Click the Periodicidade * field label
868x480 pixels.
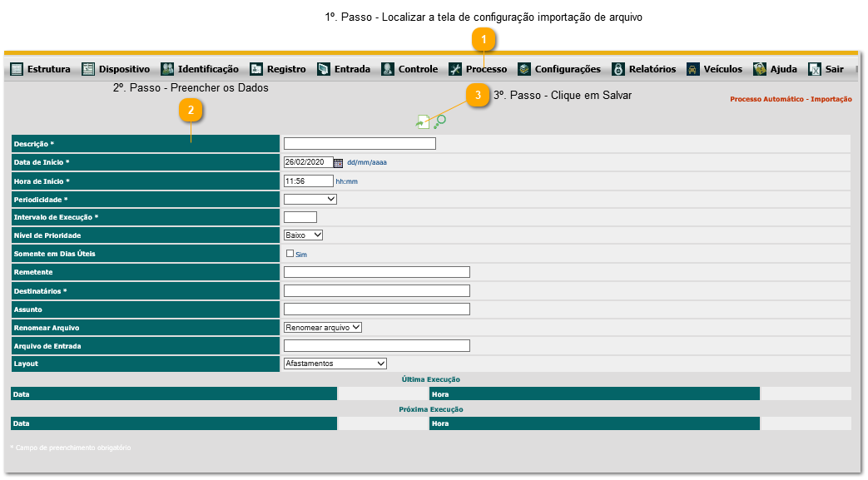tap(41, 200)
